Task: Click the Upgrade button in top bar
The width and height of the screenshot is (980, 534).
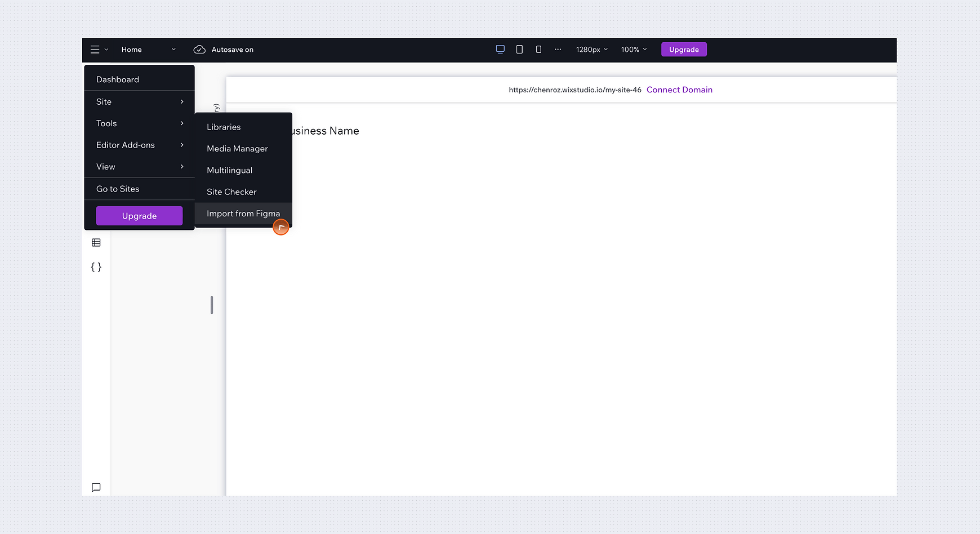Action: click(x=684, y=50)
